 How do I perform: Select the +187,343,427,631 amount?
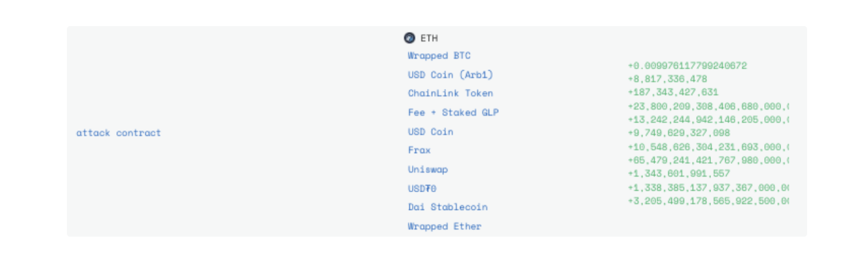[673, 92]
